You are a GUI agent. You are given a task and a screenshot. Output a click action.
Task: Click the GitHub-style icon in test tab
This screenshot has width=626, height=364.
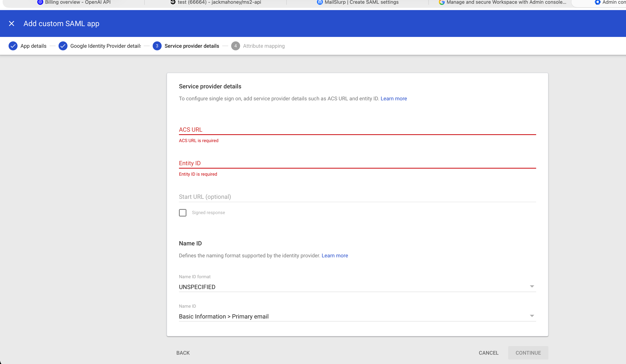click(173, 2)
